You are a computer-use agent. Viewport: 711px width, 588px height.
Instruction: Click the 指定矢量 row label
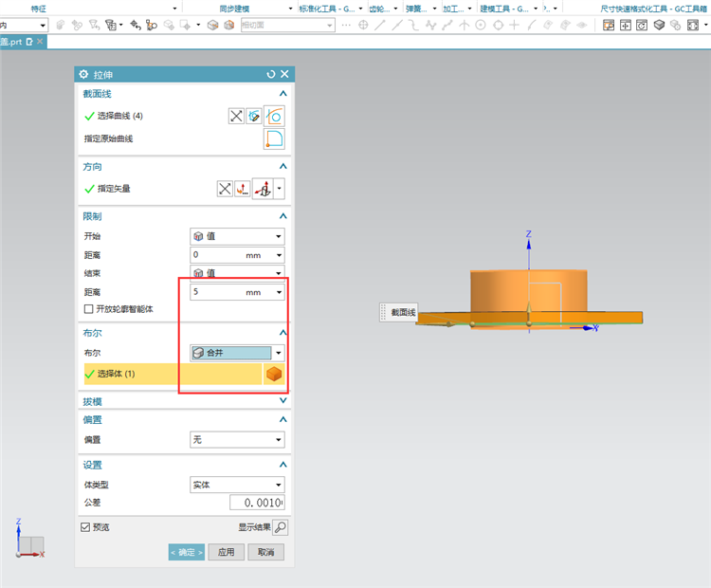pyautogui.click(x=114, y=189)
